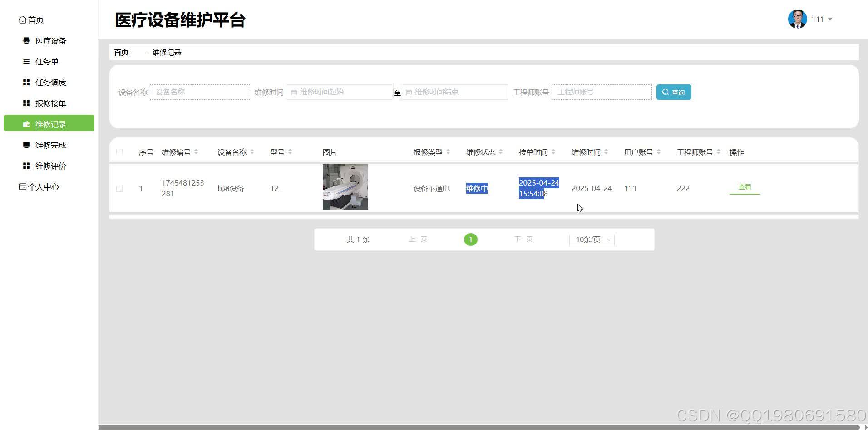Navigate via the 首页 breadcrumb link

coord(121,52)
